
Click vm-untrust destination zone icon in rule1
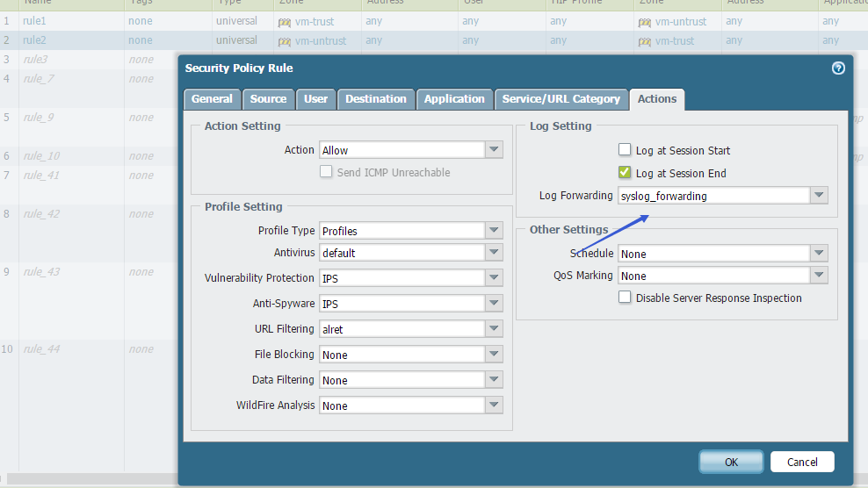pyautogui.click(x=645, y=22)
